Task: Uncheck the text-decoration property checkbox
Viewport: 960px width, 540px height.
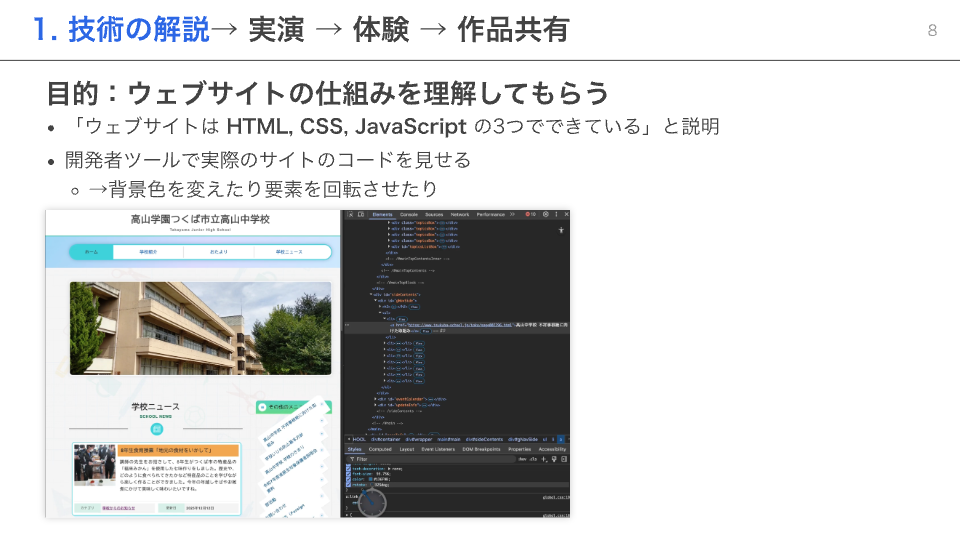Action: click(348, 469)
